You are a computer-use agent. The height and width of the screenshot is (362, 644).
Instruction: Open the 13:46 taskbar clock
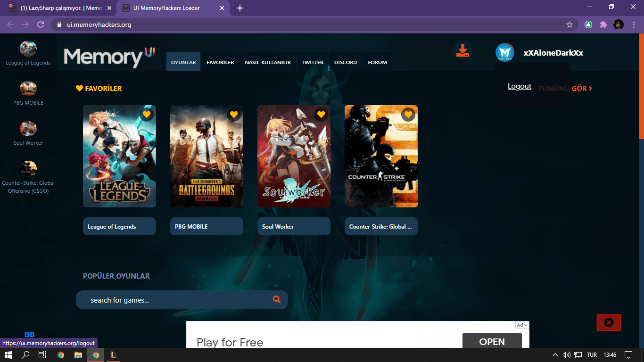610,355
